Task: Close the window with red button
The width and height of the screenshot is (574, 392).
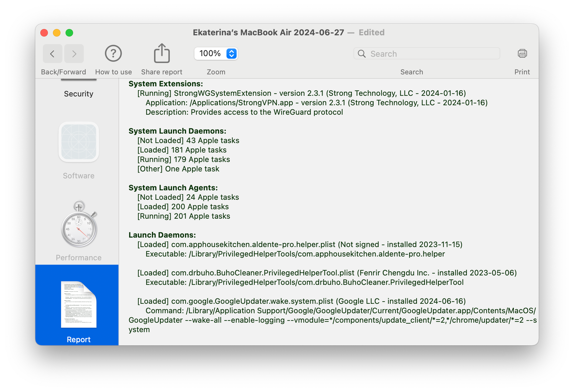Action: (x=44, y=33)
